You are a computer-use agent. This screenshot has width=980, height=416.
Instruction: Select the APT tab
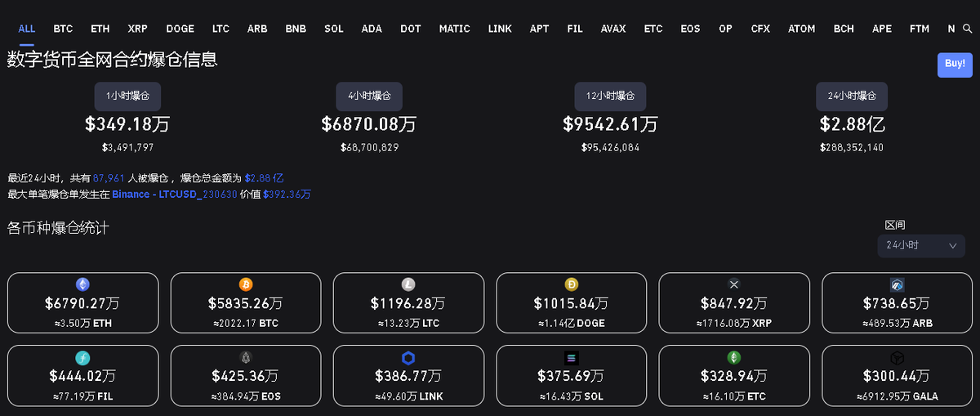point(540,29)
